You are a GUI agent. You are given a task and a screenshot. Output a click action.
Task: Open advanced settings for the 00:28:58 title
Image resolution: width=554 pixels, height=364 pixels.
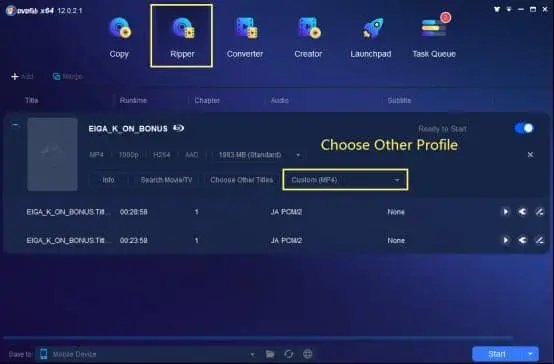(x=522, y=212)
